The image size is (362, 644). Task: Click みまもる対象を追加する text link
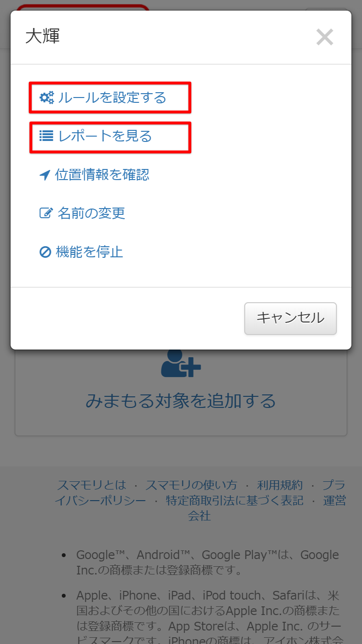pos(181,401)
